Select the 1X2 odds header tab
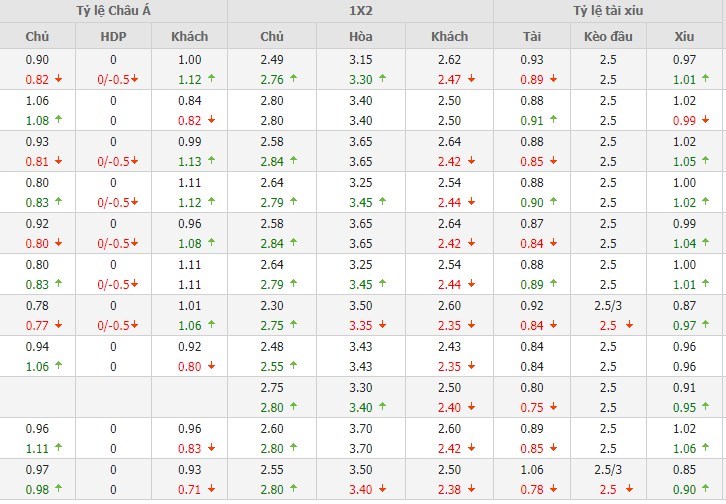The image size is (726, 504). [x=360, y=11]
